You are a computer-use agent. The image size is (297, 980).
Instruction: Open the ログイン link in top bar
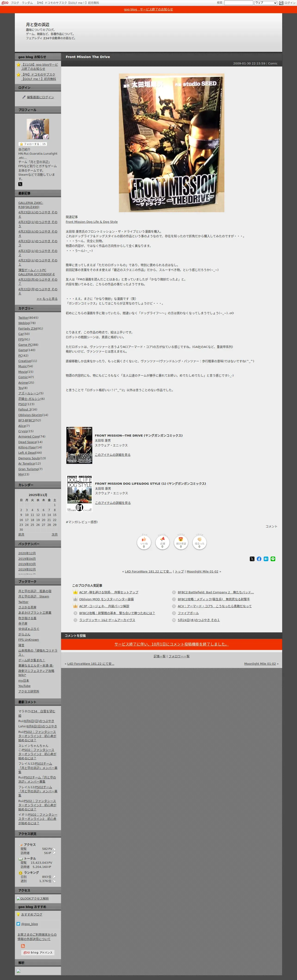290,3
